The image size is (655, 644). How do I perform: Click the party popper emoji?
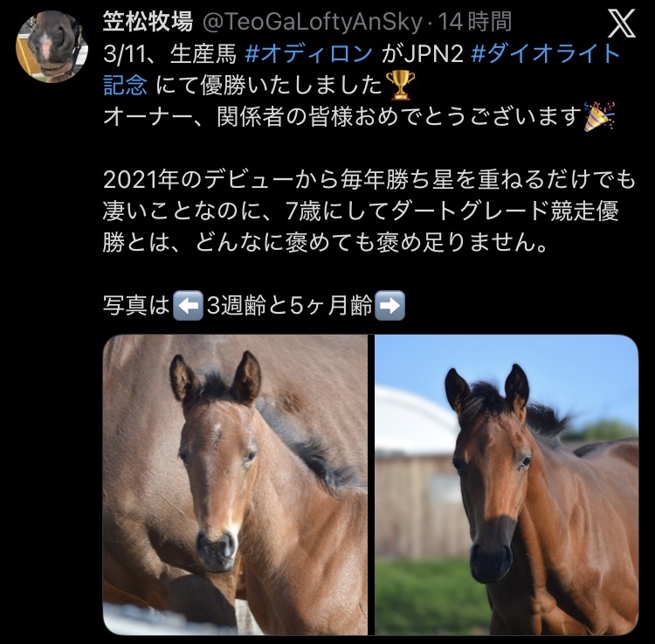pos(599,116)
